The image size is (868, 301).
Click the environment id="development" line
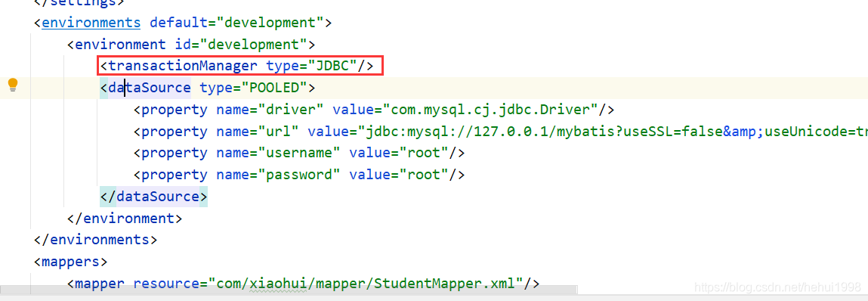(x=190, y=45)
